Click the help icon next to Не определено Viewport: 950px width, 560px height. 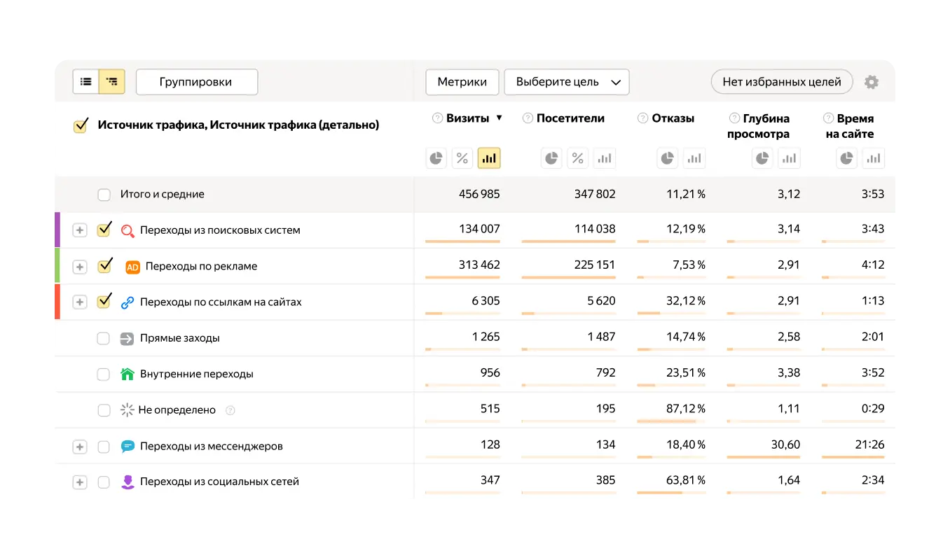click(x=230, y=409)
